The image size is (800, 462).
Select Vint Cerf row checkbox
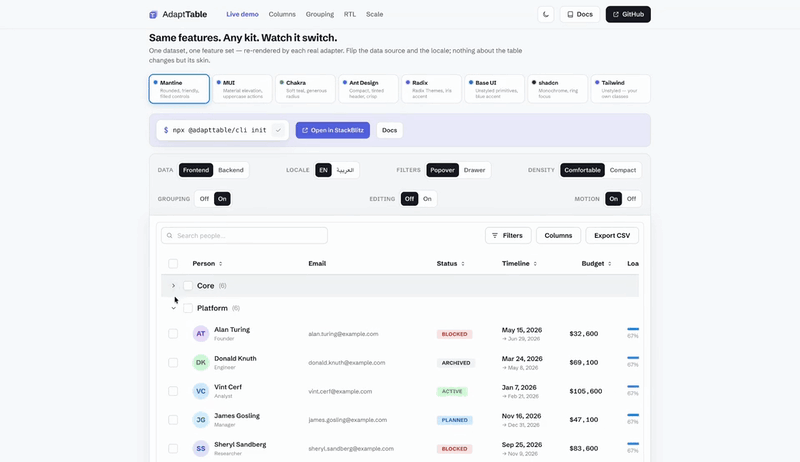(173, 391)
